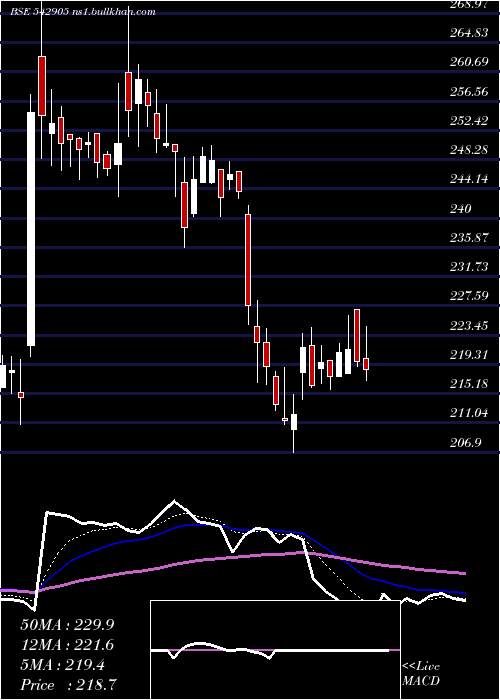Click the tall white breakout candlestick
Screen dimensions: 500x700
pyautogui.click(x=31, y=229)
